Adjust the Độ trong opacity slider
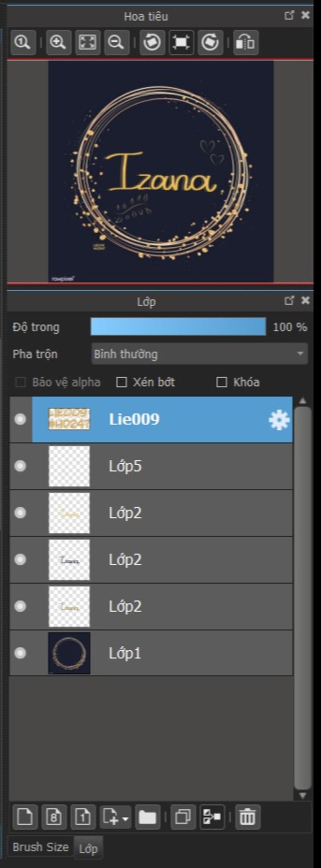The width and height of the screenshot is (321, 868). pyautogui.click(x=178, y=327)
